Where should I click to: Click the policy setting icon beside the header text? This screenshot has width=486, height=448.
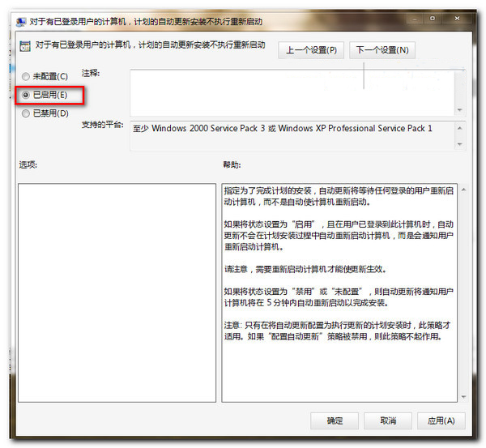pos(24,46)
